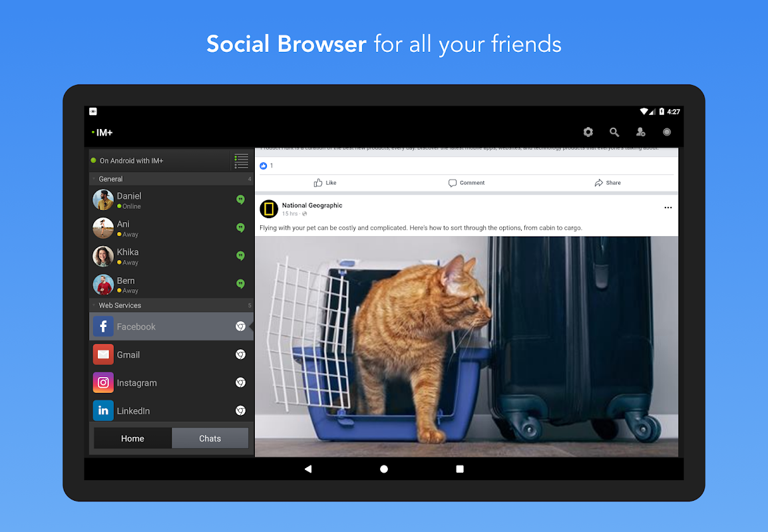
Task: Click the round status icon in toolbar
Action: pyautogui.click(x=667, y=132)
